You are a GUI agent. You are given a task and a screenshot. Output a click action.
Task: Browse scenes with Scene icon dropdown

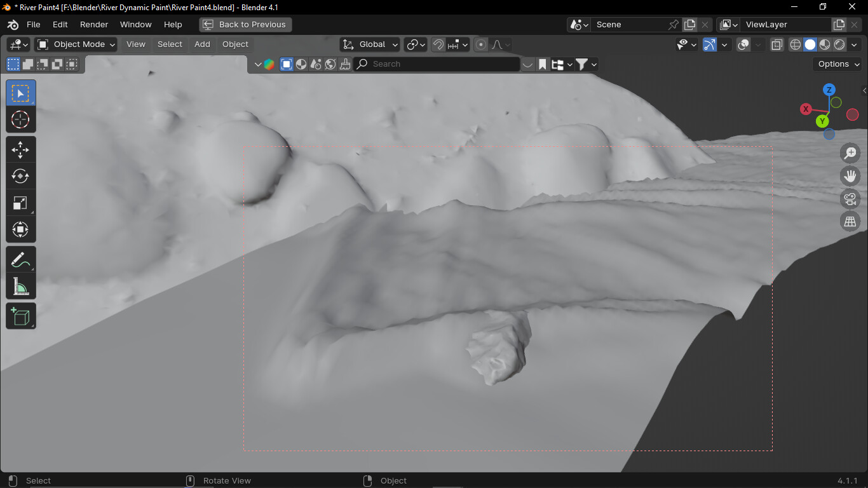(x=580, y=25)
